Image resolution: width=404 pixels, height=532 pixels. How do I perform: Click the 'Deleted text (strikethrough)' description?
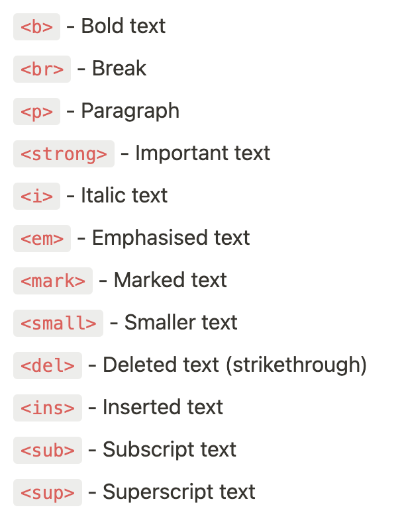click(x=235, y=365)
